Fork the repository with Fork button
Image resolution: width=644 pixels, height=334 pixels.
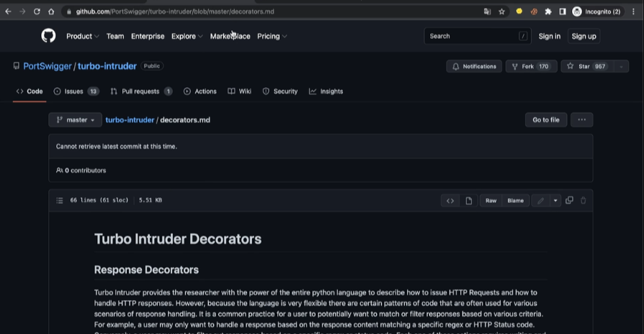pos(531,66)
